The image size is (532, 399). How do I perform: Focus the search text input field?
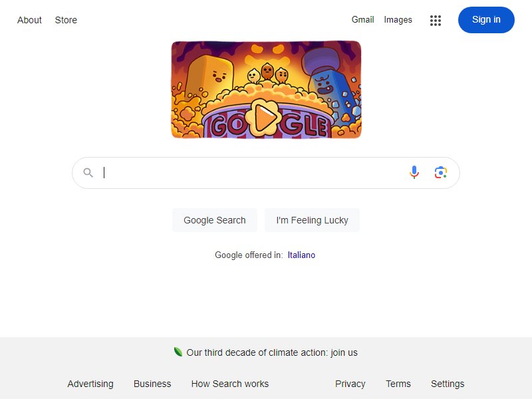253,173
